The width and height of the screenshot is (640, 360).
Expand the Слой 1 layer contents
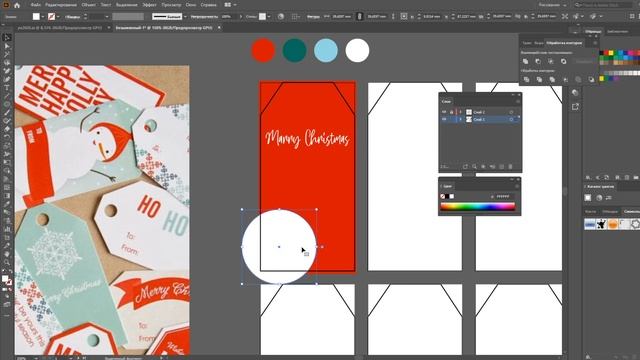(x=461, y=119)
